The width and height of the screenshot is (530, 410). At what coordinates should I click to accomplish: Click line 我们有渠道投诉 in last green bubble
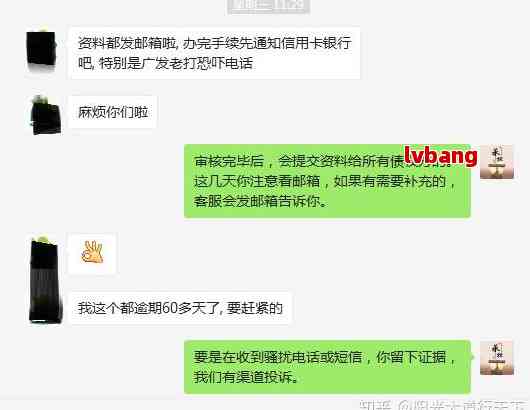point(246,377)
